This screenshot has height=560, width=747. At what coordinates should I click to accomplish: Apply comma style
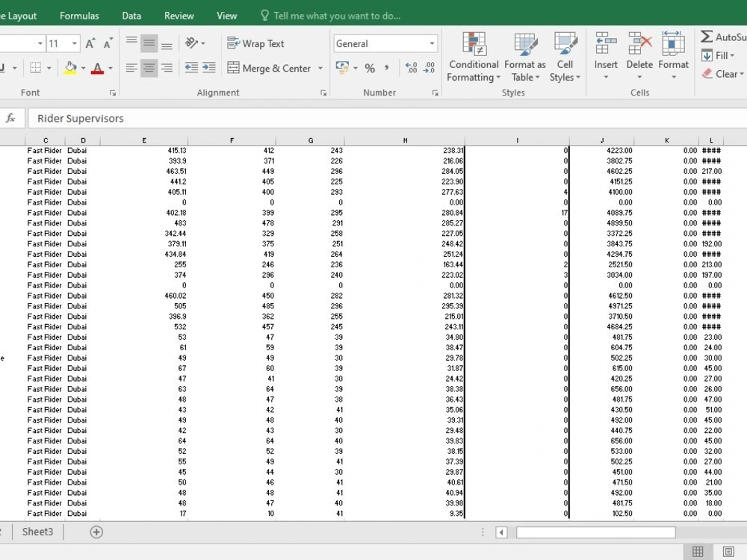point(386,68)
